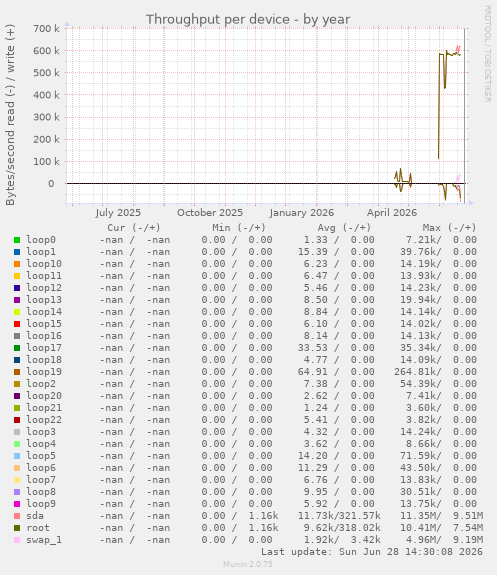Select the loop4 legend label

pos(41,444)
